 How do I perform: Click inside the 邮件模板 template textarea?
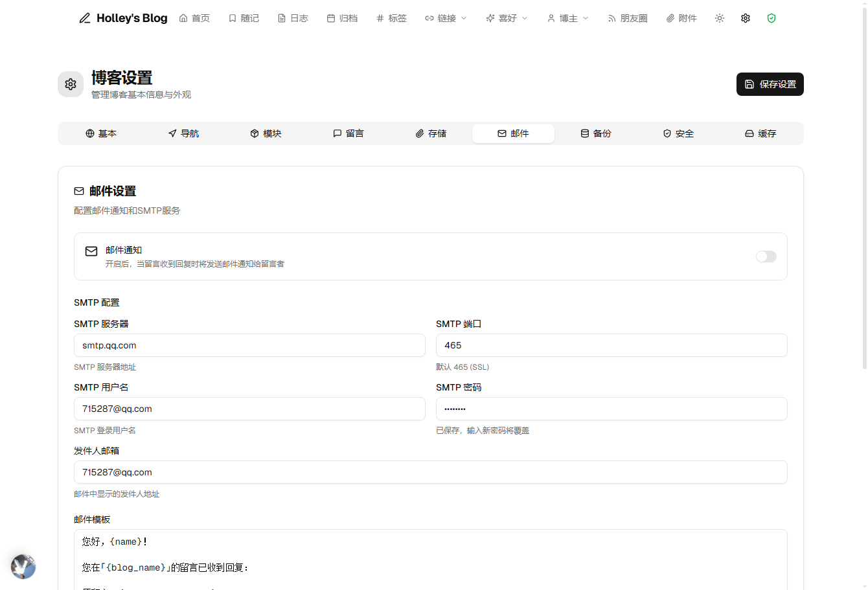431,560
